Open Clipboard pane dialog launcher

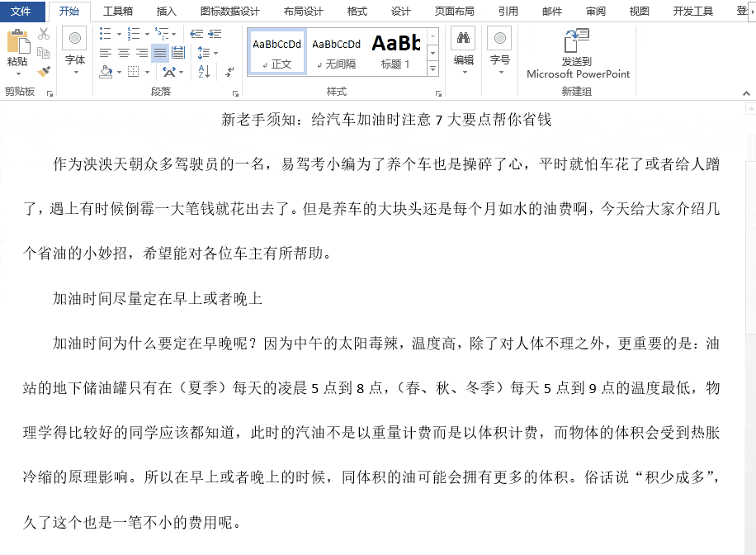click(x=50, y=93)
